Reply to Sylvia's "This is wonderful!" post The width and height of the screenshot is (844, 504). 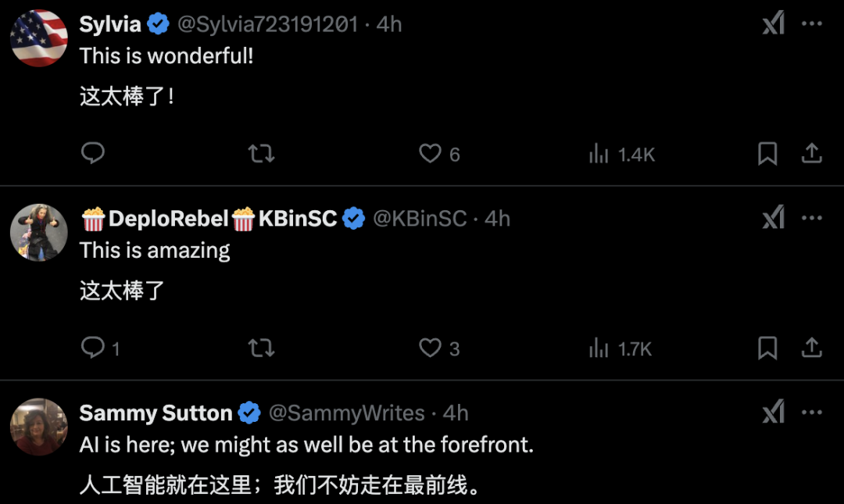click(93, 153)
